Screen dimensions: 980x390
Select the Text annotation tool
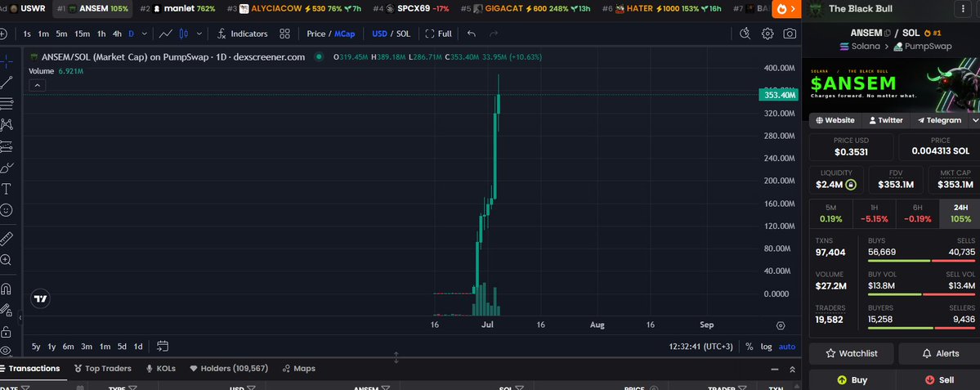pyautogui.click(x=7, y=189)
